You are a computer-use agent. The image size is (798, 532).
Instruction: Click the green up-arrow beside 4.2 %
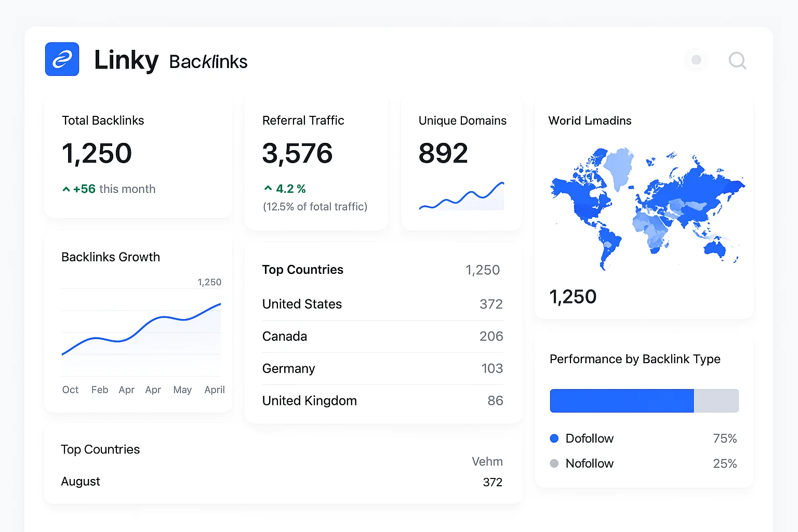(268, 188)
